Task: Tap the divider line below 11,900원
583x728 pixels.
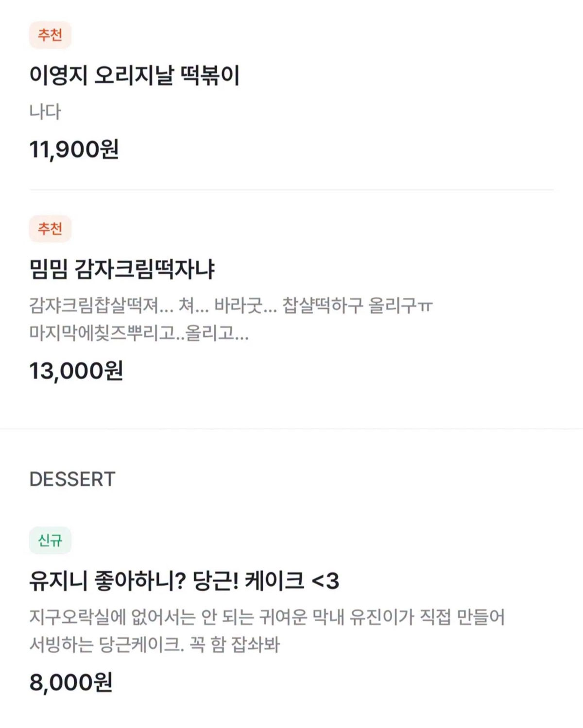Action: click(x=291, y=189)
